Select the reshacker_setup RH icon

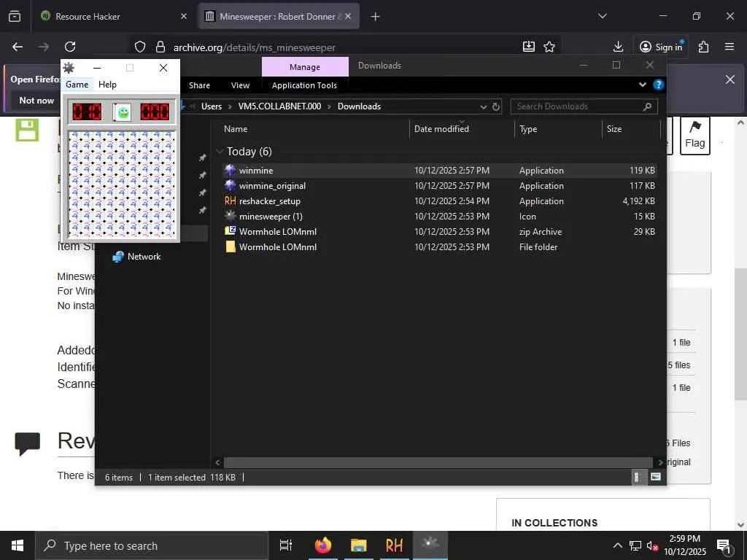click(x=231, y=201)
